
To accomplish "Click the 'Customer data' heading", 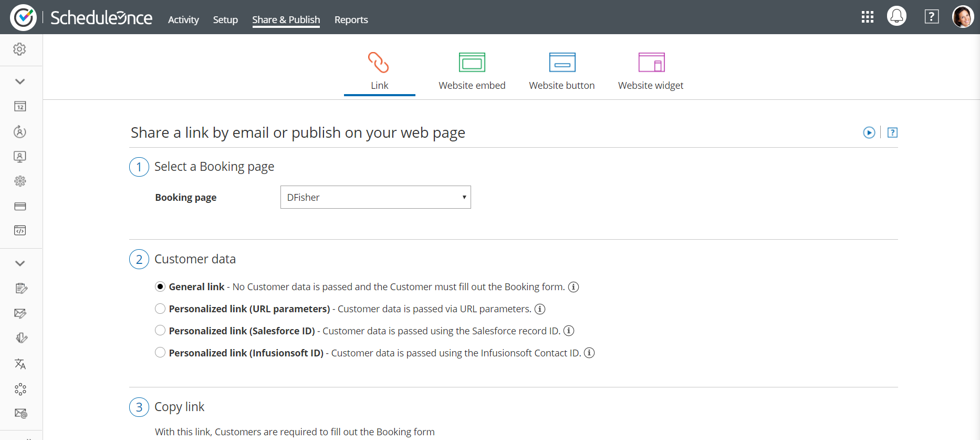I will 195,259.
